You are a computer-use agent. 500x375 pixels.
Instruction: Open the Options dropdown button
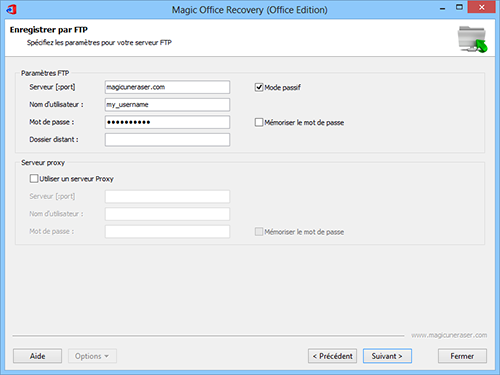92,356
